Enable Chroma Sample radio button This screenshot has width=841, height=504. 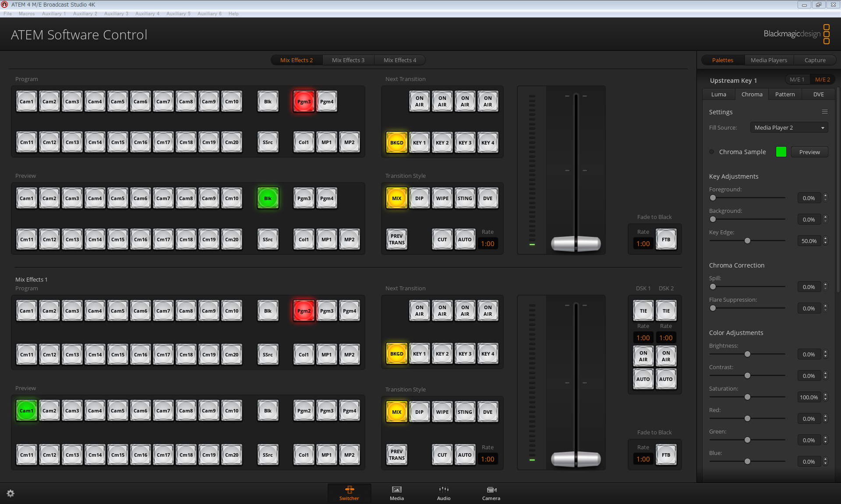click(712, 152)
